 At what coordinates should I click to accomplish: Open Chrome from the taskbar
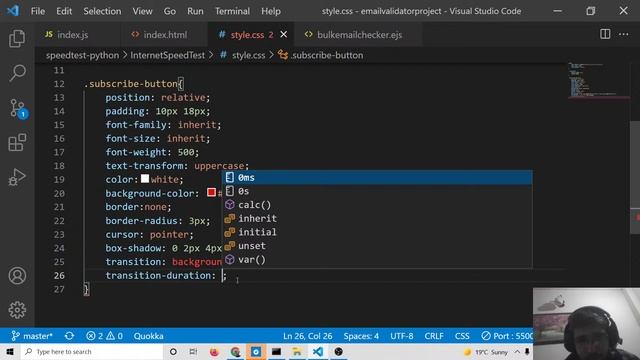(235, 351)
